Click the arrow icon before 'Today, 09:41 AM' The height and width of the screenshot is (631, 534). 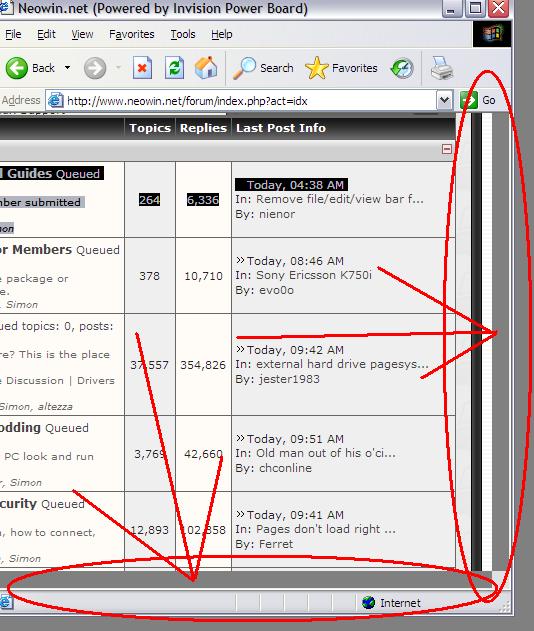click(x=240, y=514)
